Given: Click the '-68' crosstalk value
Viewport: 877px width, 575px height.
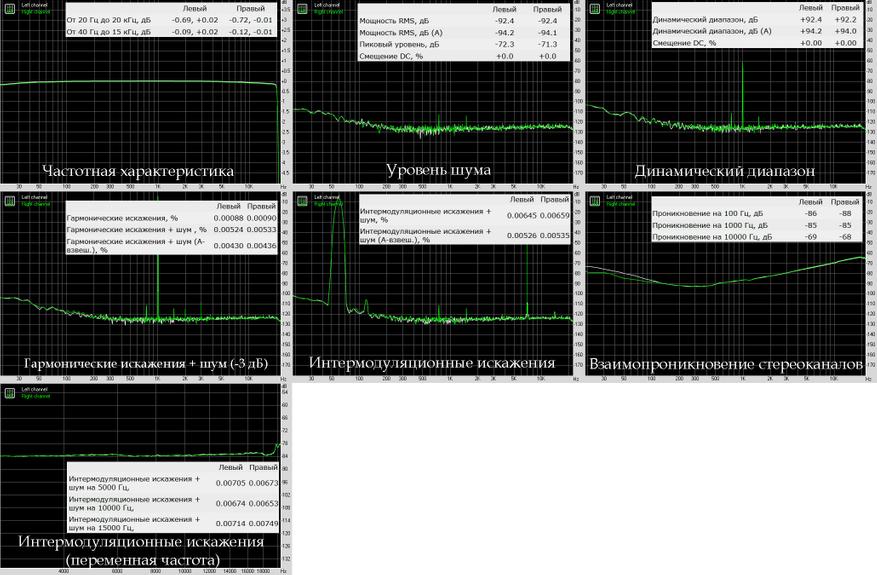Looking at the screenshot, I should point(845,237).
